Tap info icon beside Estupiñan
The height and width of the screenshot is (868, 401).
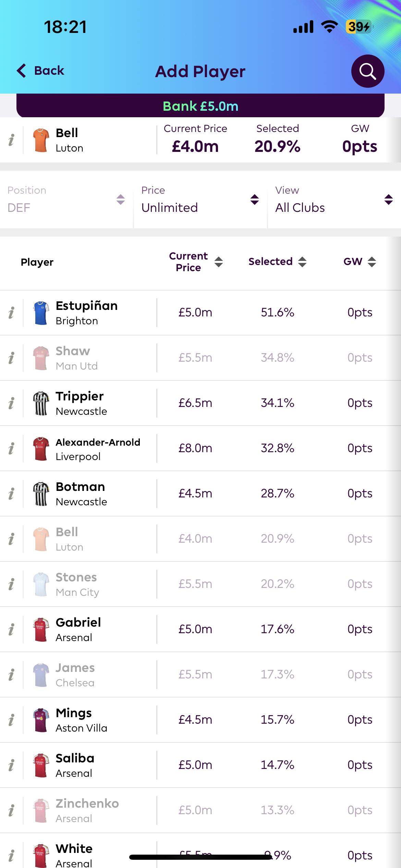[x=11, y=313]
